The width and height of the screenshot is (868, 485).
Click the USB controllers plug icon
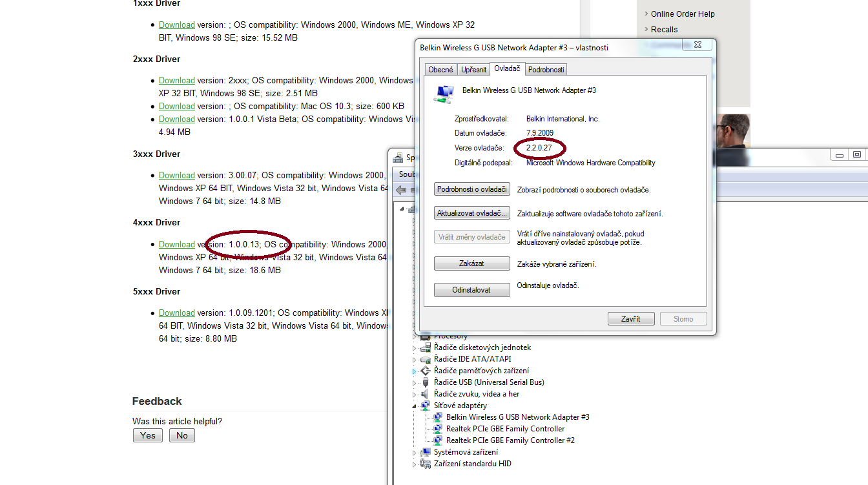[x=425, y=382]
